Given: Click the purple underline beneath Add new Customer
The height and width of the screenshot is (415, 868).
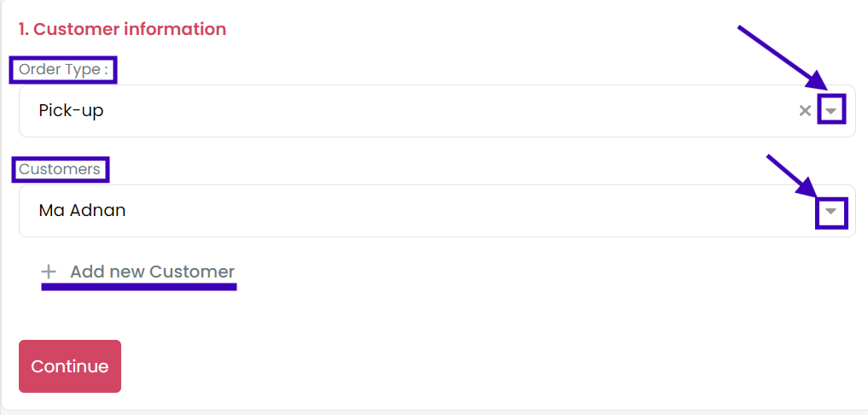Looking at the screenshot, I should 139,286.
